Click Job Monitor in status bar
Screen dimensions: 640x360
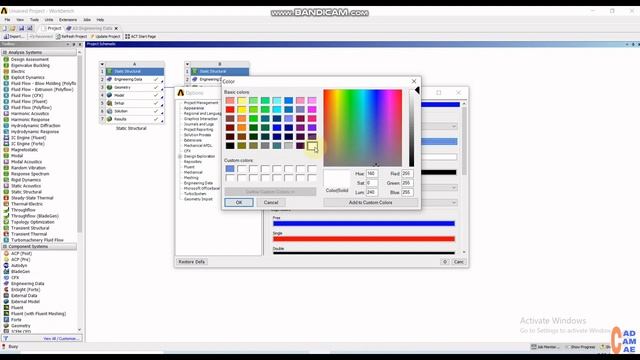tap(545, 347)
